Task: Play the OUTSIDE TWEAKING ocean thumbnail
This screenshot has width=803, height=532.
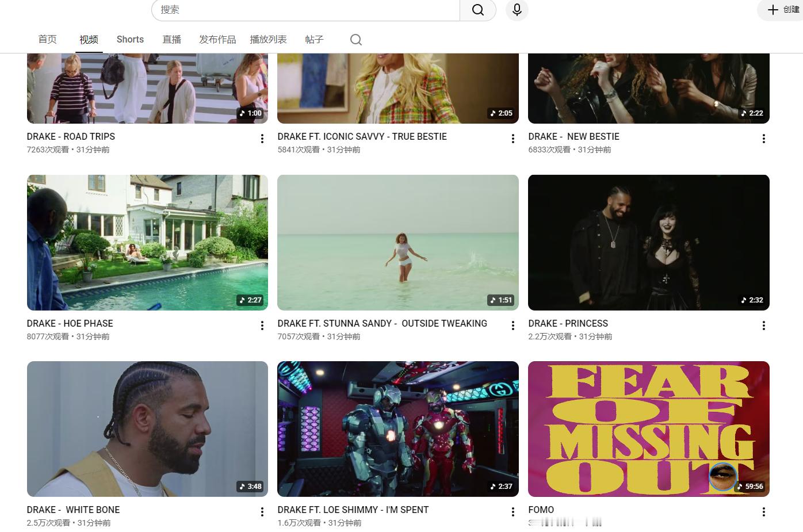Action: [398, 243]
